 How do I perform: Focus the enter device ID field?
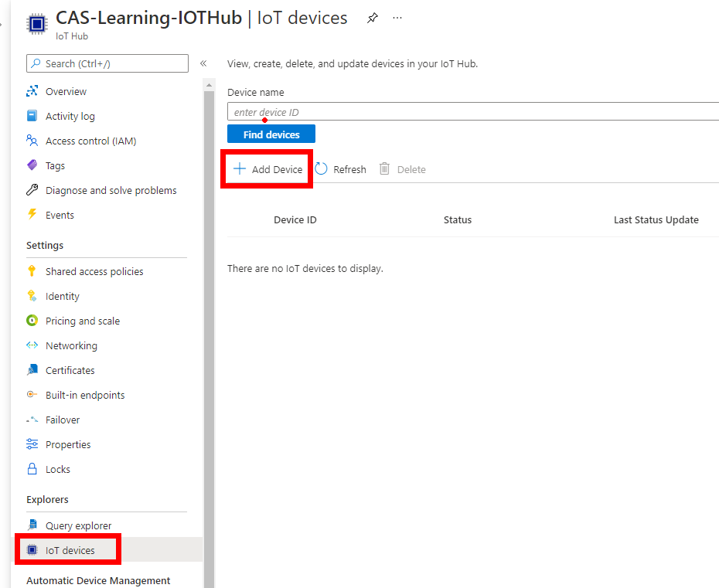click(473, 112)
